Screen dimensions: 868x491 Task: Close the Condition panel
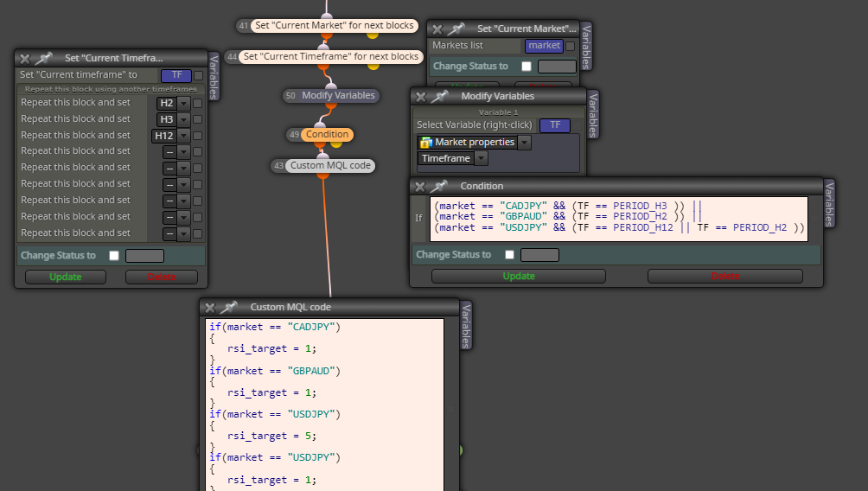pos(420,187)
